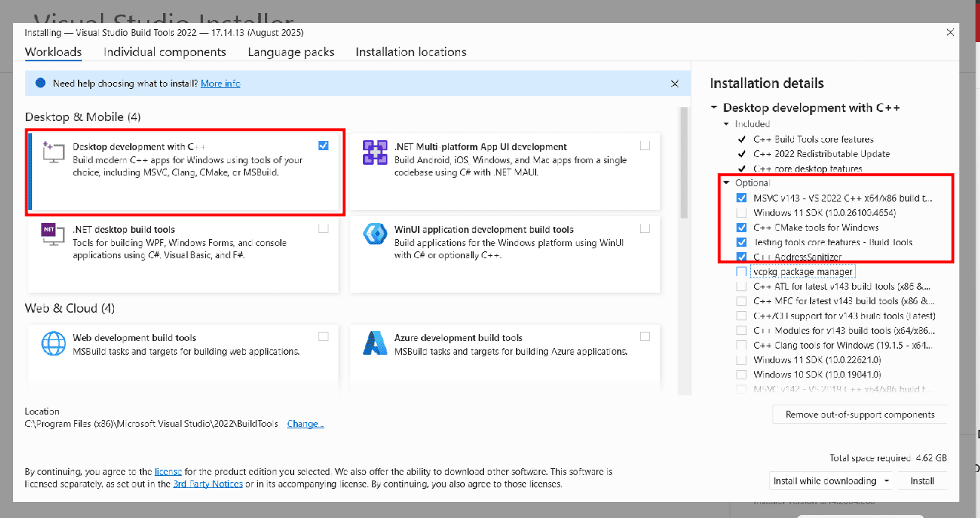Image resolution: width=980 pixels, height=518 pixels.
Task: Click the Web development build tools globe icon
Action: click(x=53, y=343)
